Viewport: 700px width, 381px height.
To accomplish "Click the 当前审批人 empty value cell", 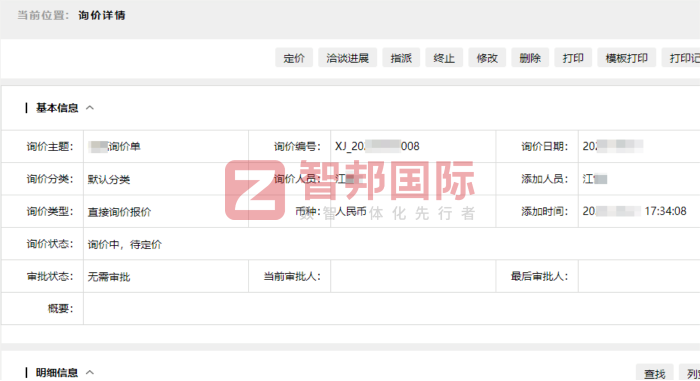I will [413, 276].
